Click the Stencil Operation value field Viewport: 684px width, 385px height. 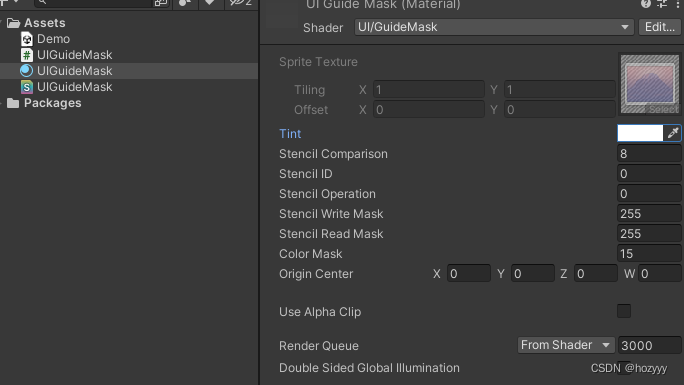pyautogui.click(x=649, y=194)
